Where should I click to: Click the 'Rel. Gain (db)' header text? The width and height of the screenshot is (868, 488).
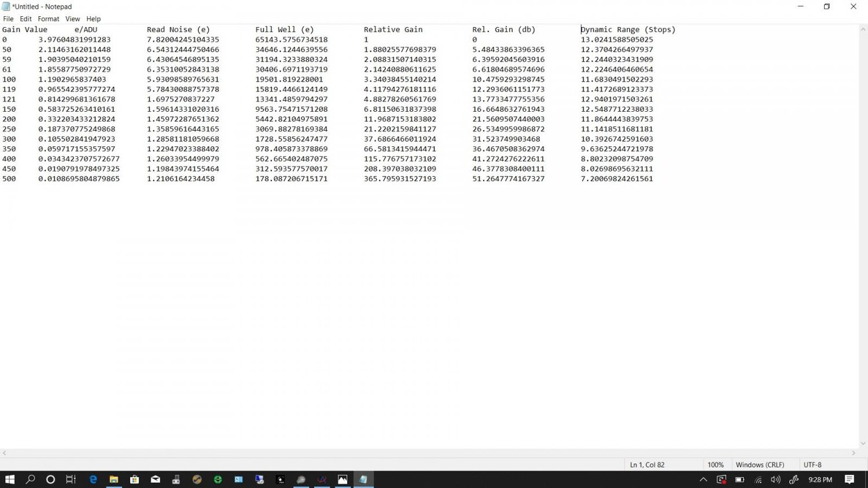[504, 30]
